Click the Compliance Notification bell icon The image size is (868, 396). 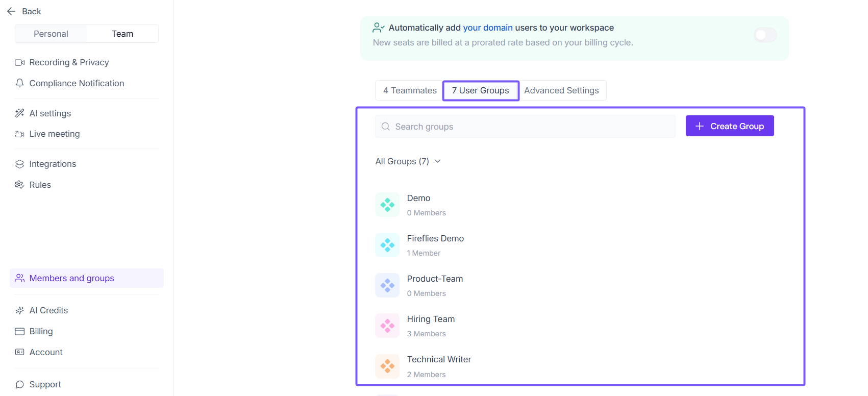20,83
